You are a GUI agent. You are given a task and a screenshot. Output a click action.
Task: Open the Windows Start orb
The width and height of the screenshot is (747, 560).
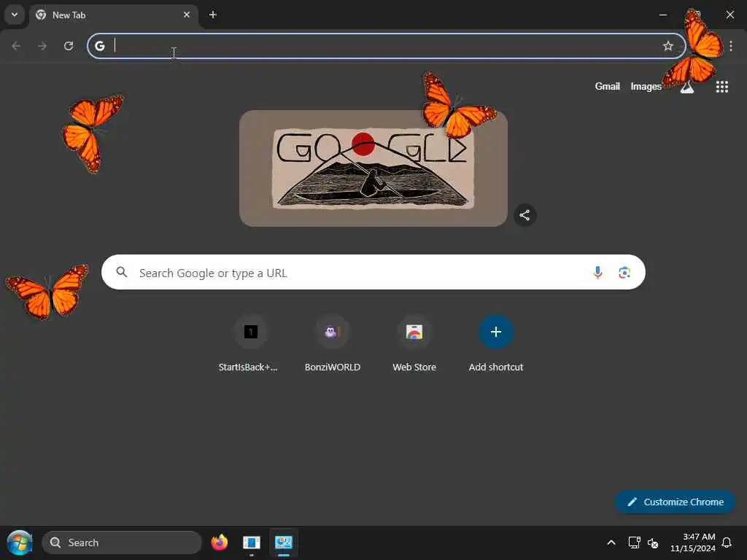coord(20,542)
